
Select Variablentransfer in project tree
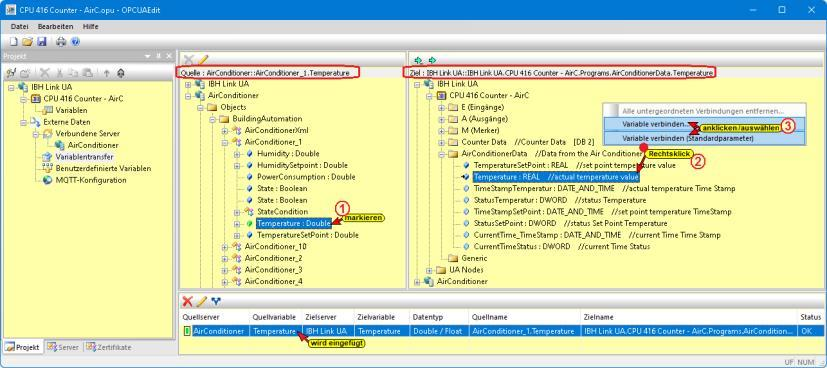tap(84, 157)
